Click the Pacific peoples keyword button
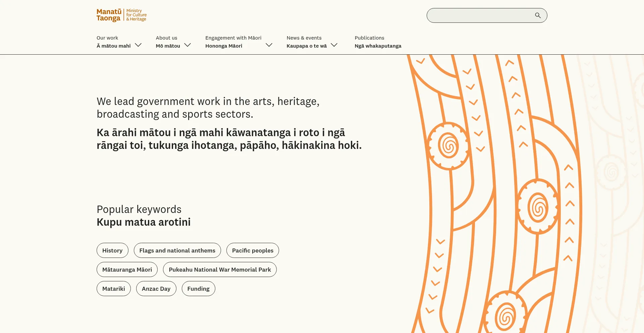Viewport: 644px width, 333px height. (253, 251)
